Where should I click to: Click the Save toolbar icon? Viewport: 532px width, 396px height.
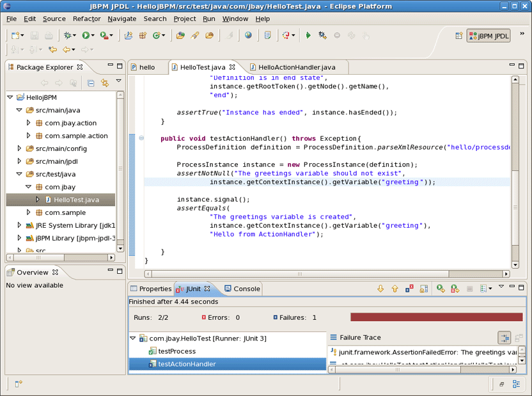[x=35, y=35]
